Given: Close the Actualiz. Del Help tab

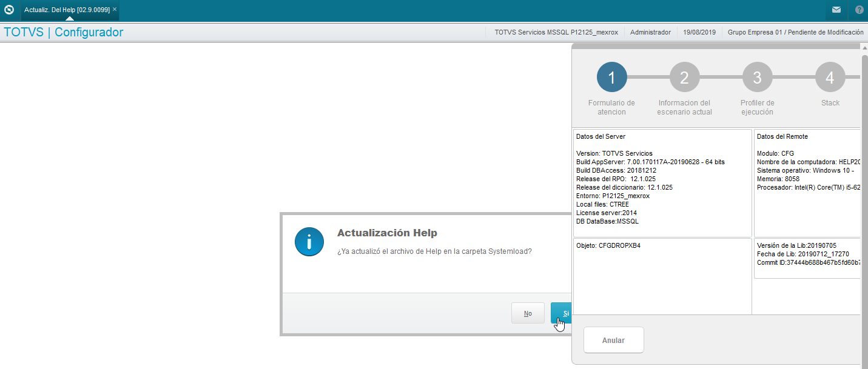Looking at the screenshot, I should click(115, 10).
